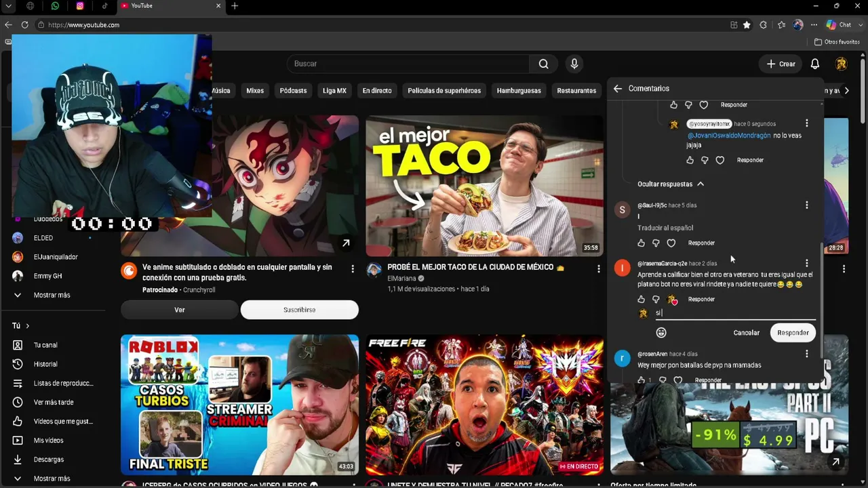Like the @IrasemaGarcia-q2e comment
The height and width of the screenshot is (488, 868).
tap(642, 299)
